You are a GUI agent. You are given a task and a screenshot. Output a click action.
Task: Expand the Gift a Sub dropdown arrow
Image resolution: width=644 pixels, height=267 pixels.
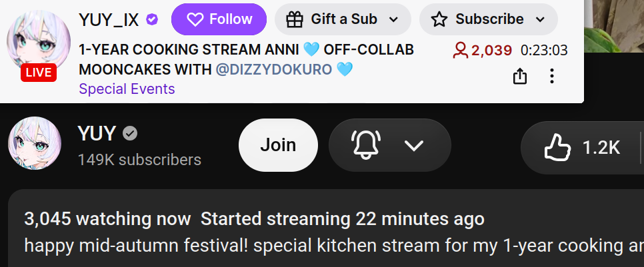point(393,19)
